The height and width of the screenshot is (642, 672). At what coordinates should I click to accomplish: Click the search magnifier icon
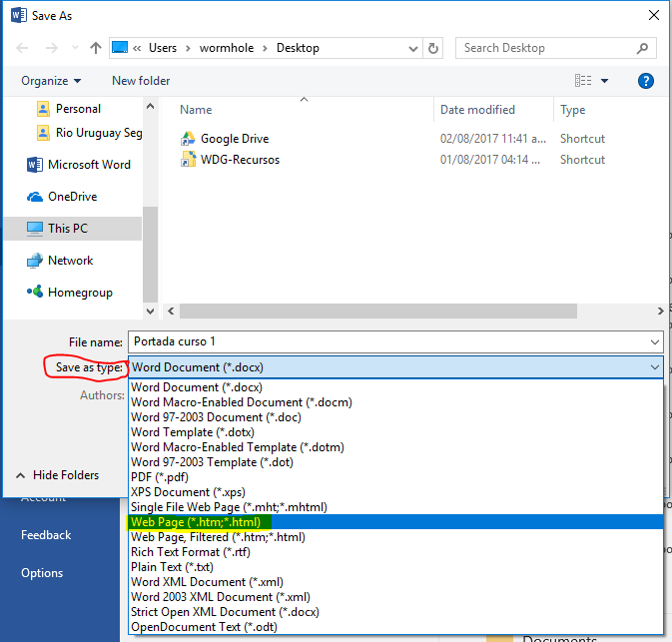coord(642,48)
